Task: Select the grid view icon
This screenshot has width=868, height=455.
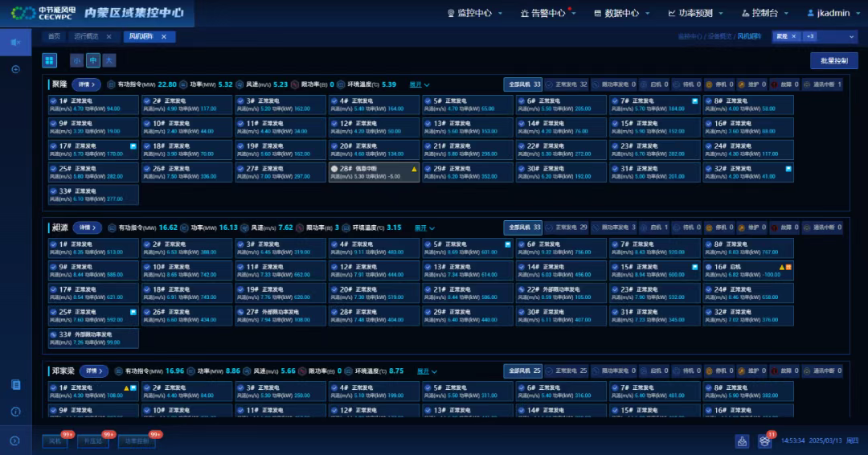Action: [x=49, y=61]
